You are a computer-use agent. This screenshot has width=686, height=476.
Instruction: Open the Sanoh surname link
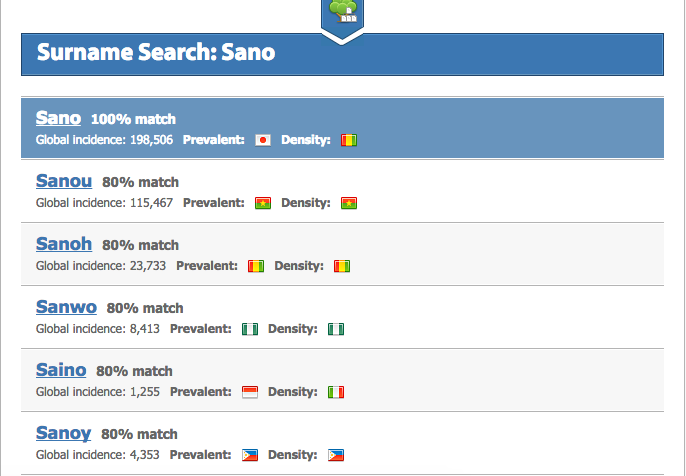pyautogui.click(x=64, y=244)
